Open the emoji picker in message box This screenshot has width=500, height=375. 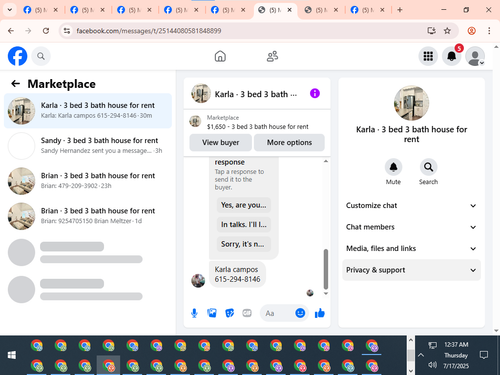click(300, 313)
